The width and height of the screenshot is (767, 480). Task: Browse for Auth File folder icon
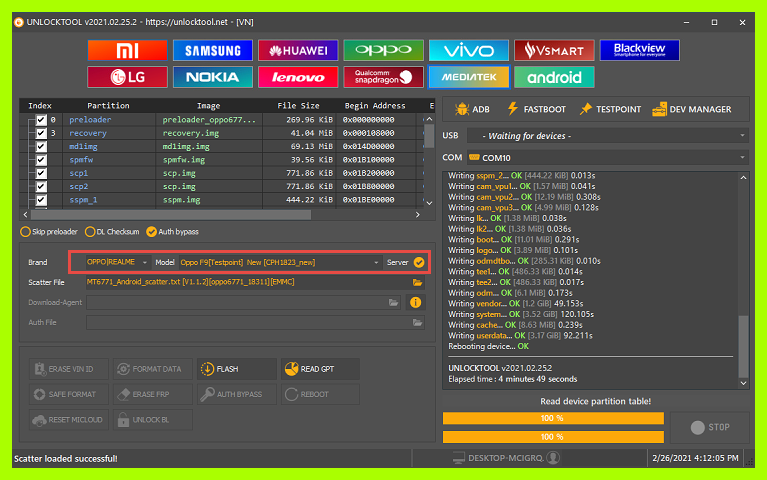[x=417, y=322]
